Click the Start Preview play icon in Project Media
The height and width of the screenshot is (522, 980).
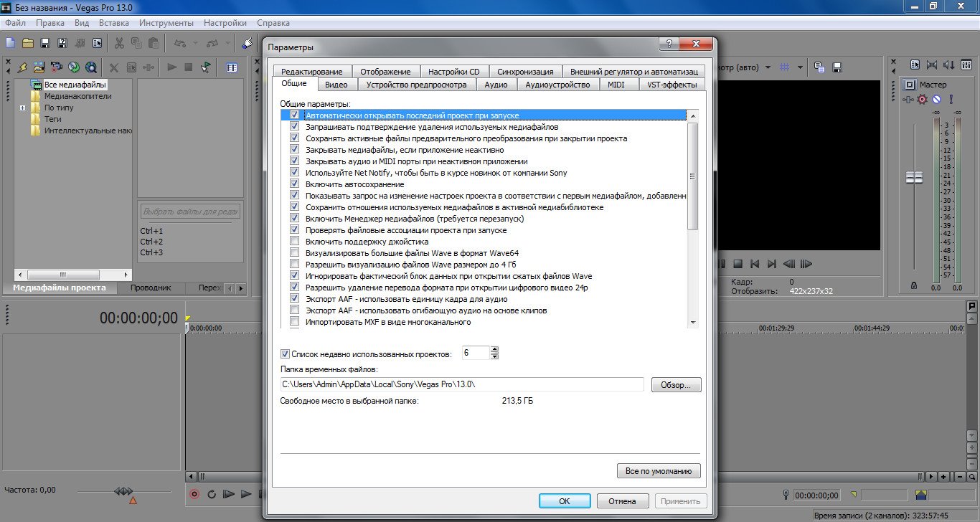pyautogui.click(x=172, y=67)
